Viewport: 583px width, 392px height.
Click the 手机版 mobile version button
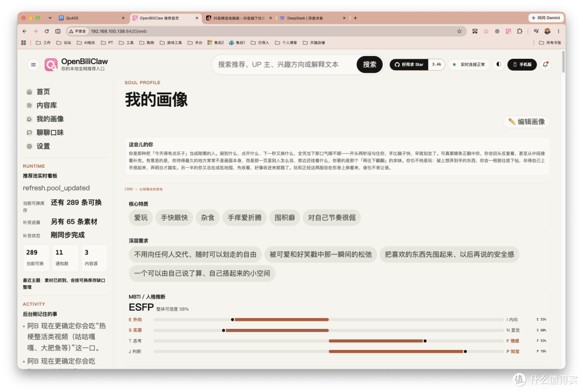[522, 65]
